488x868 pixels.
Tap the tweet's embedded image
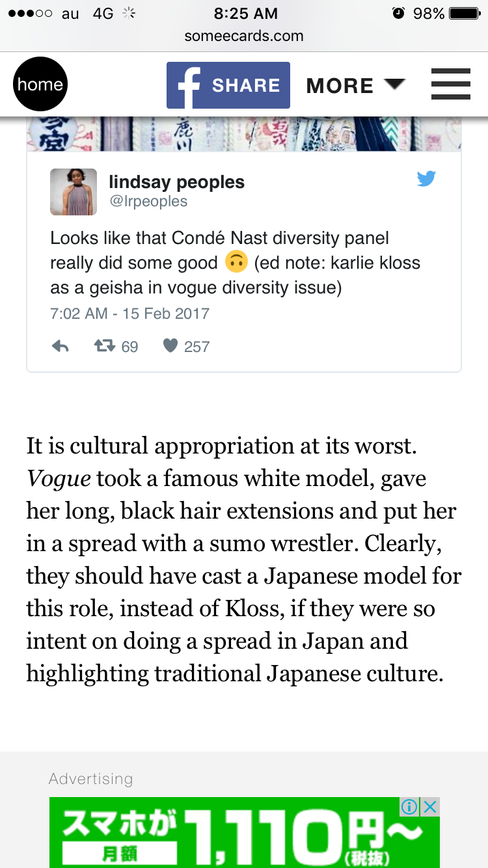[244, 134]
